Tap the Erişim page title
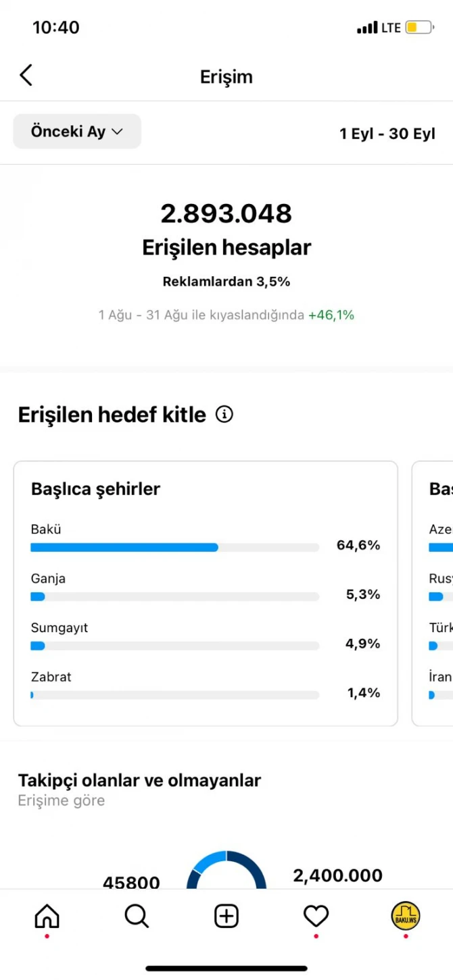Viewport: 453px width, 980px height. 226,76
